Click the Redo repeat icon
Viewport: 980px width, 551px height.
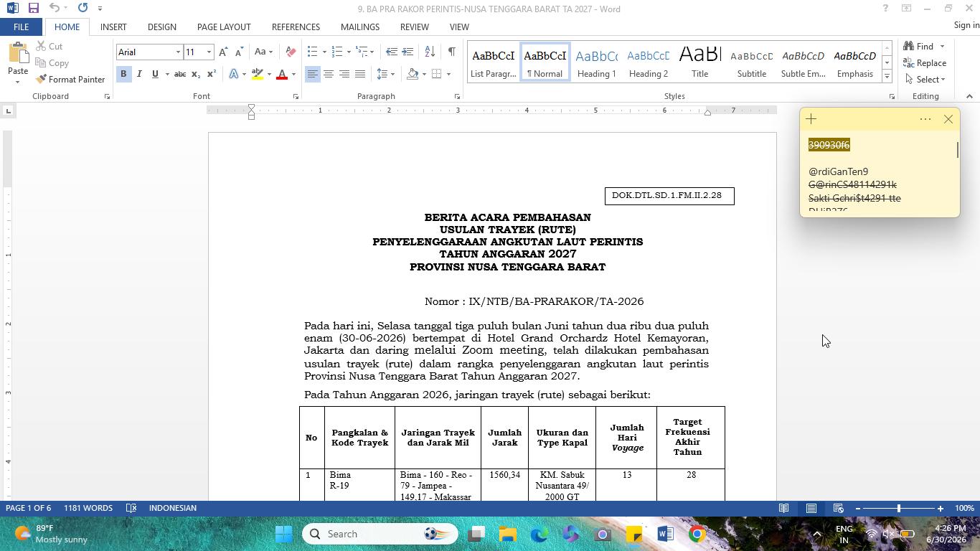point(83,8)
